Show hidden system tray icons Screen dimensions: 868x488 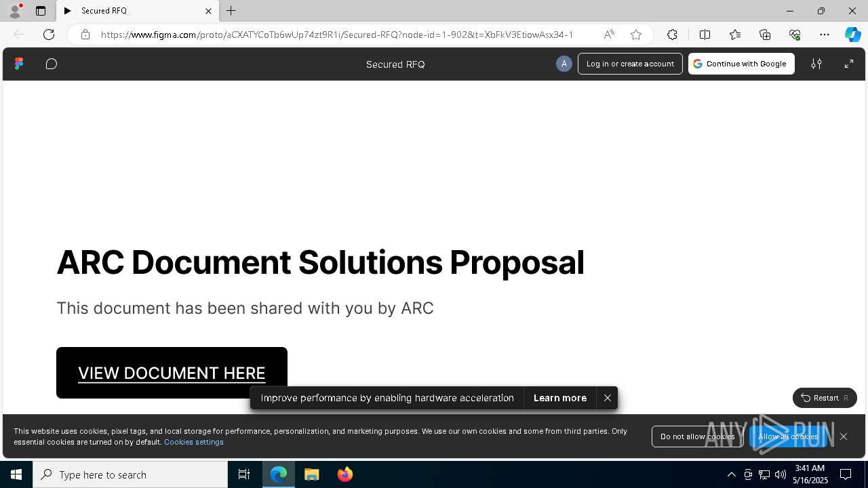(731, 474)
